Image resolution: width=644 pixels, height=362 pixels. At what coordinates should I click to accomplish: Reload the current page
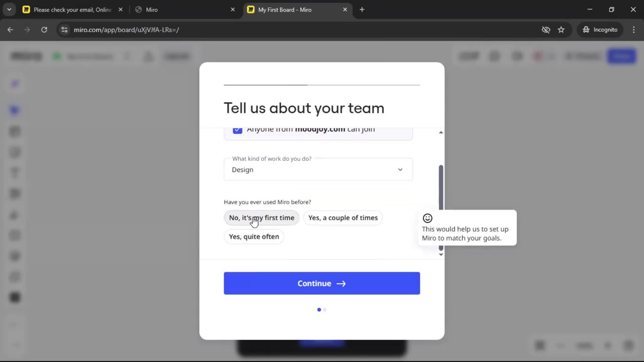(44, 30)
